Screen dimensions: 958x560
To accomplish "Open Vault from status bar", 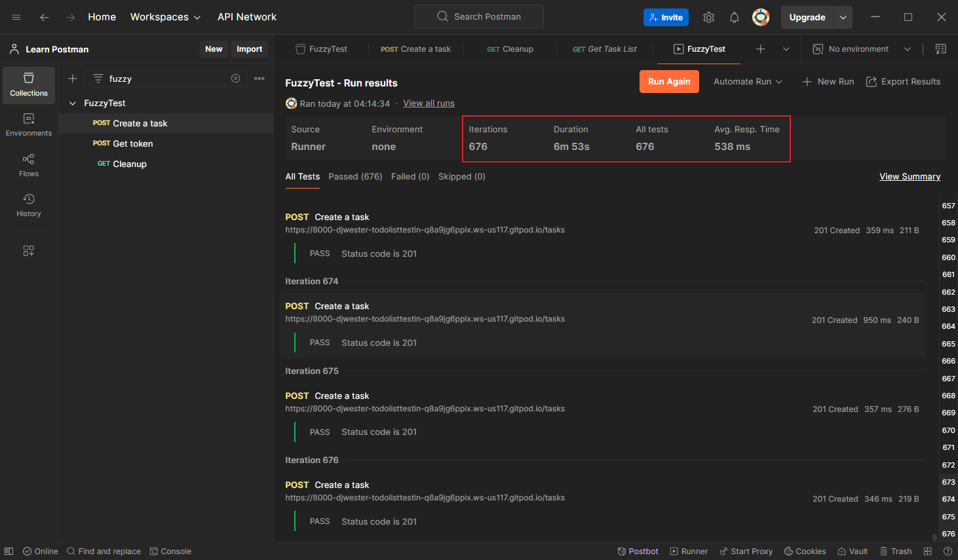I will (x=853, y=551).
